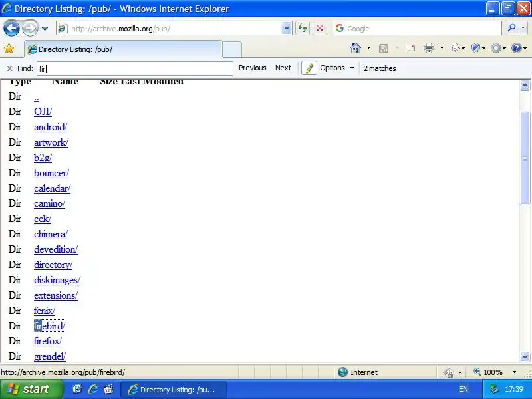Go forward with the Forward arrow button
Screen dimensions: 532x399
tap(30, 28)
